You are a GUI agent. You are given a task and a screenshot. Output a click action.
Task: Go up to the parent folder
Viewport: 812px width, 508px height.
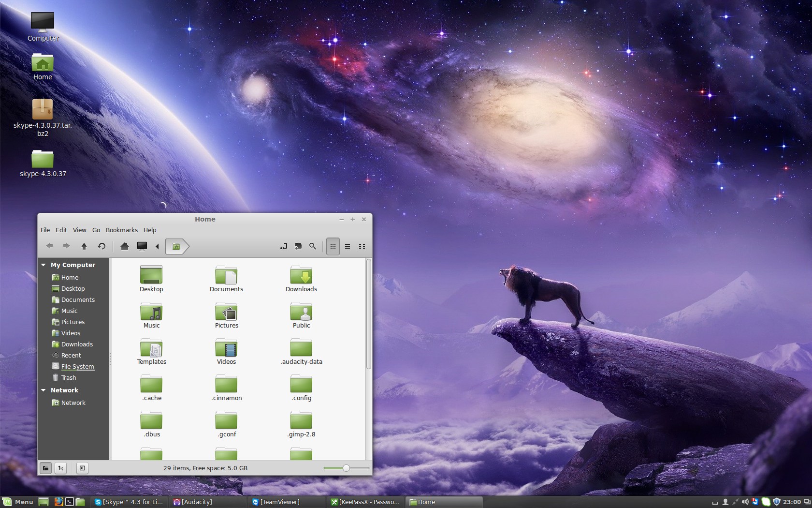84,246
